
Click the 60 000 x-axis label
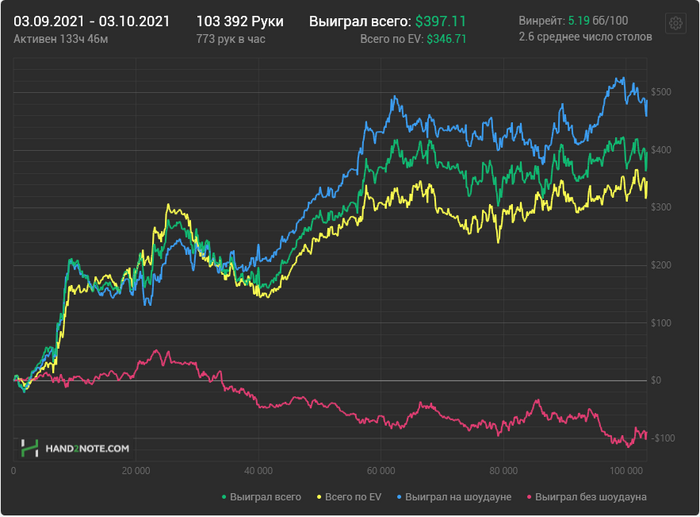point(381,471)
